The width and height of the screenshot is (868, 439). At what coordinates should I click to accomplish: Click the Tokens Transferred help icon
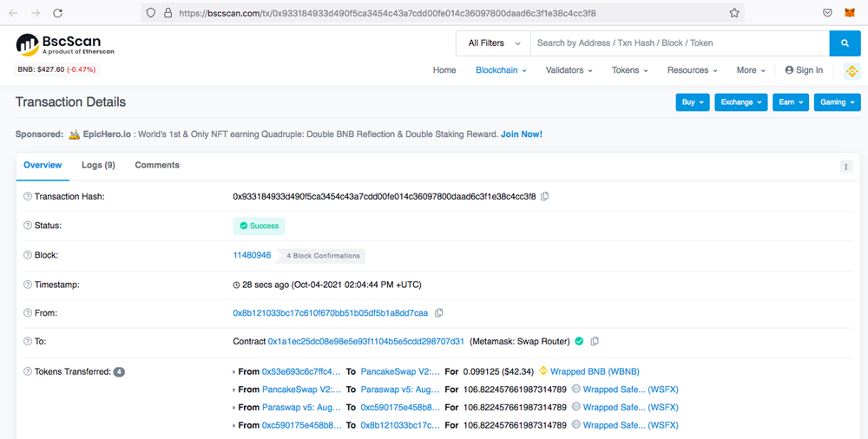(28, 372)
